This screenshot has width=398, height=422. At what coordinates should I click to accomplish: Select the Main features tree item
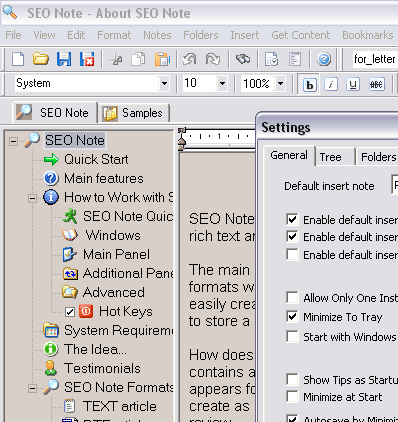pyautogui.click(x=104, y=178)
